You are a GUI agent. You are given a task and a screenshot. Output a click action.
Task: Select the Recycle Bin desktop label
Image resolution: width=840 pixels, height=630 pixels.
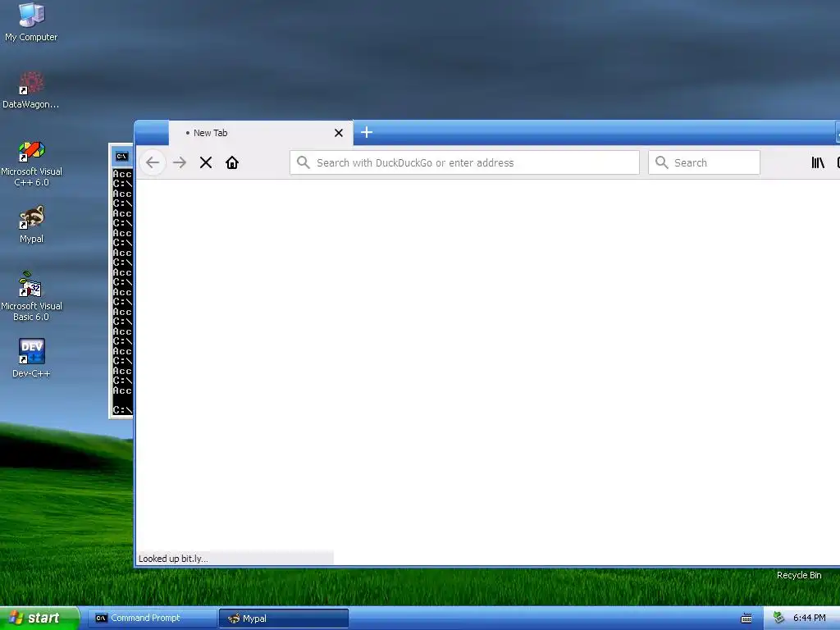[x=799, y=575]
